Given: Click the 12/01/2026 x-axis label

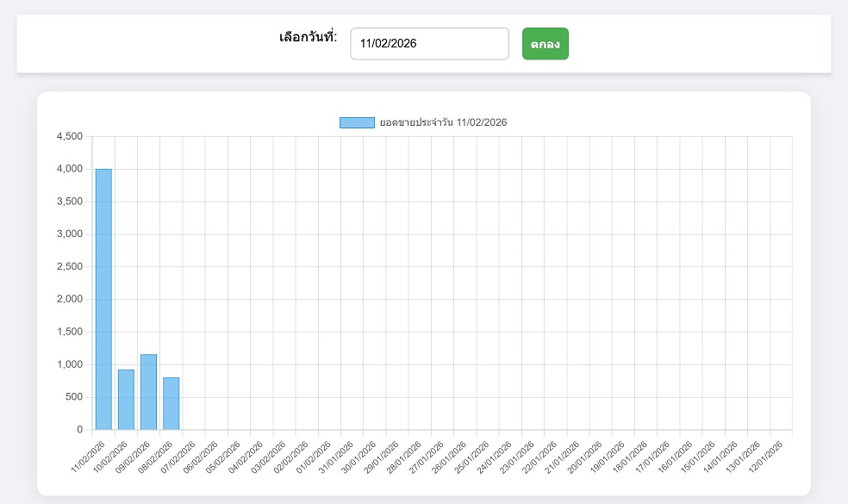Looking at the screenshot, I should (765, 457).
